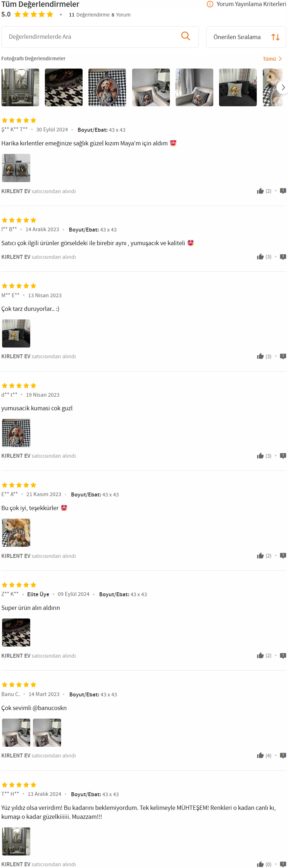Open the first photo review thumbnail in the carousel
The width and height of the screenshot is (288, 868).
point(20,87)
